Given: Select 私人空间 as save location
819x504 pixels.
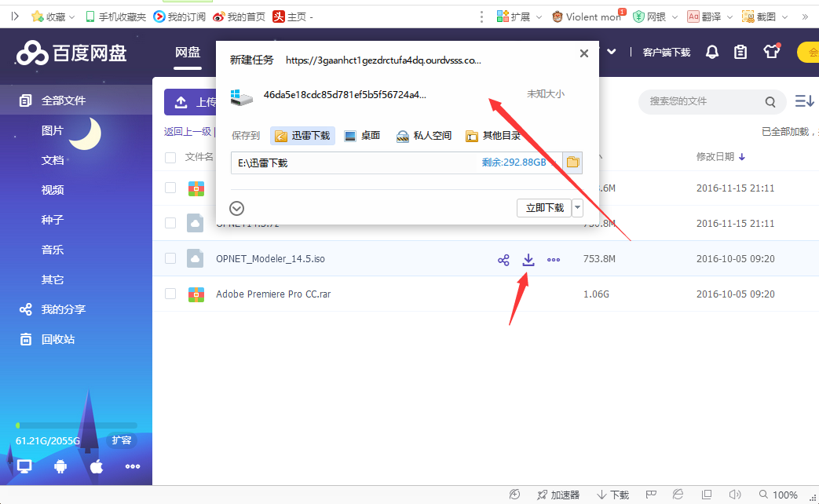Looking at the screenshot, I should coord(423,136).
